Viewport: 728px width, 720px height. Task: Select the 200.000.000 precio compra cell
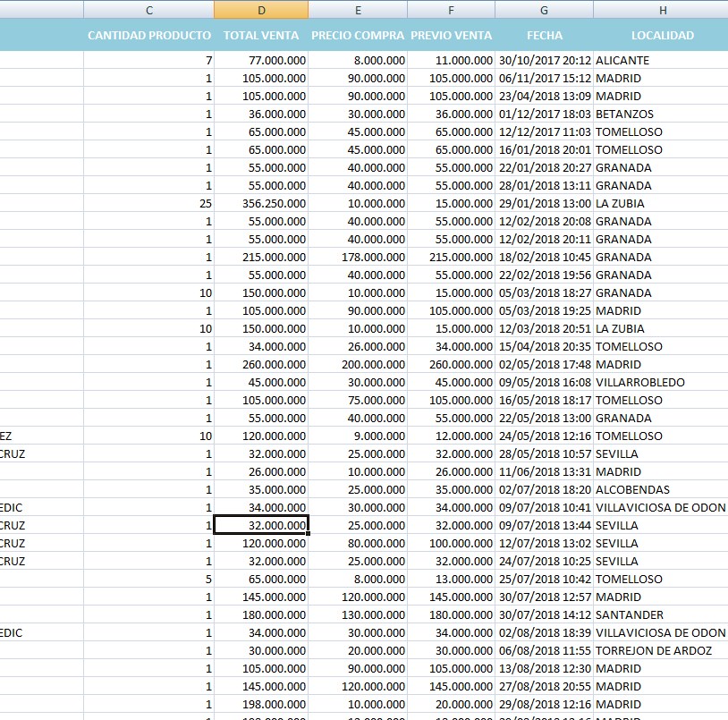coord(358,365)
